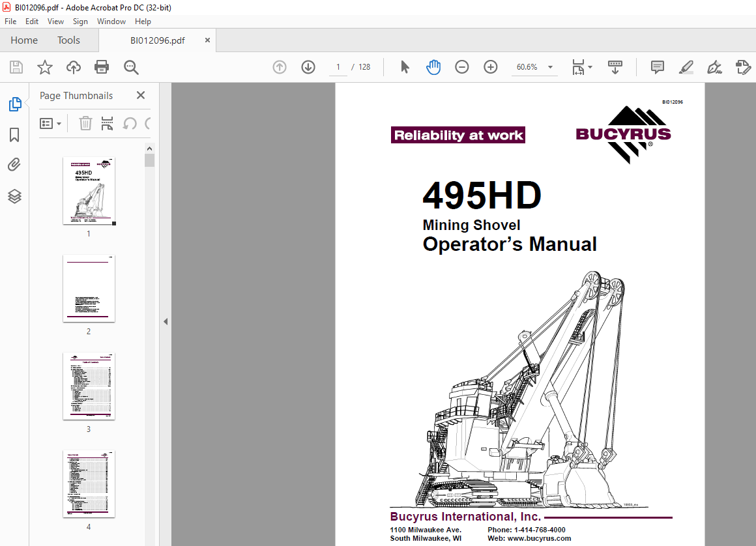Click thumbnail panel scroll up arrow
Screen dimensions: 756x546
[x=149, y=149]
